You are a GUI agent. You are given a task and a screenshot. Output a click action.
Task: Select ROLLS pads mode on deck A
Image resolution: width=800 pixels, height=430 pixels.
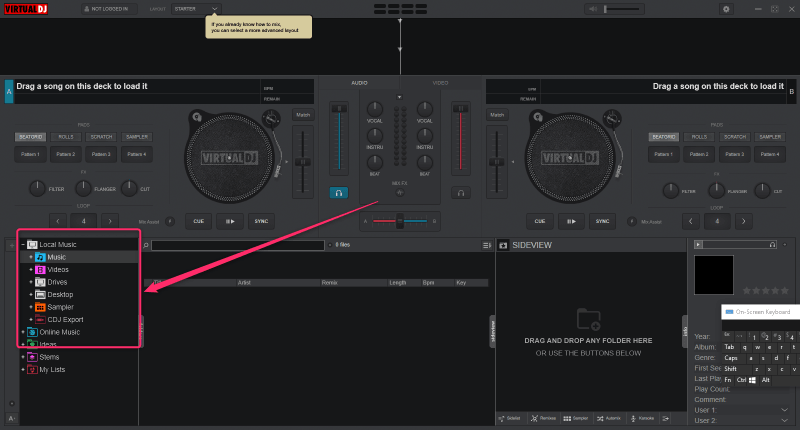click(x=66, y=137)
